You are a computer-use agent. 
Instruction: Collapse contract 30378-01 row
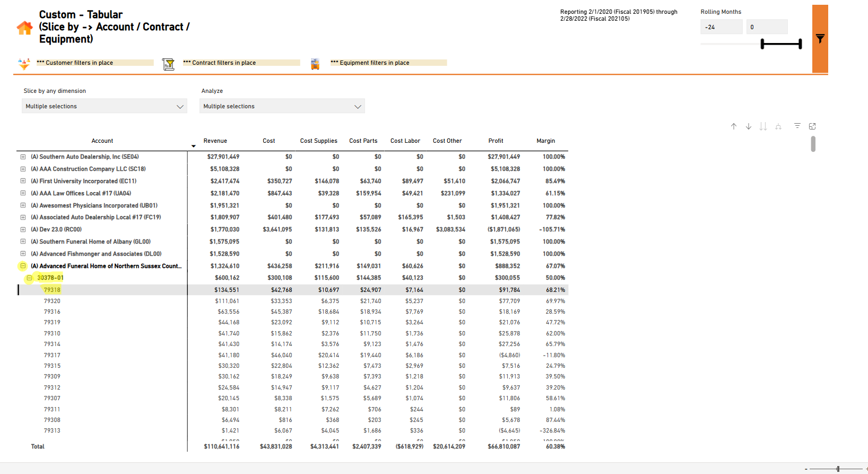pos(29,278)
